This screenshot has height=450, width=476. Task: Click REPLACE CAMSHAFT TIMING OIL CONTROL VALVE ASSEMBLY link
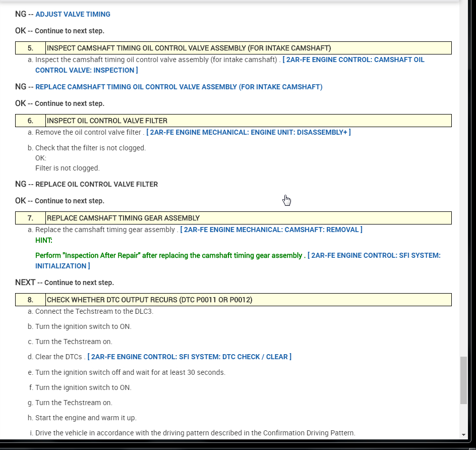coord(178,87)
